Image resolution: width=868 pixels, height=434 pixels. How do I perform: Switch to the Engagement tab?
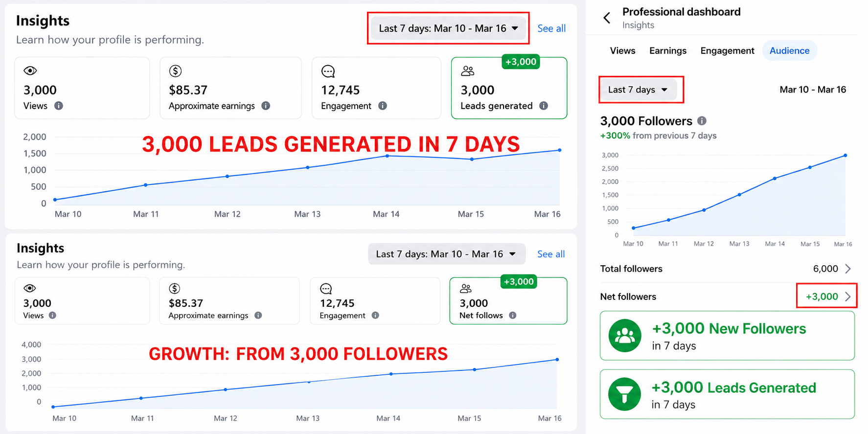pos(727,51)
